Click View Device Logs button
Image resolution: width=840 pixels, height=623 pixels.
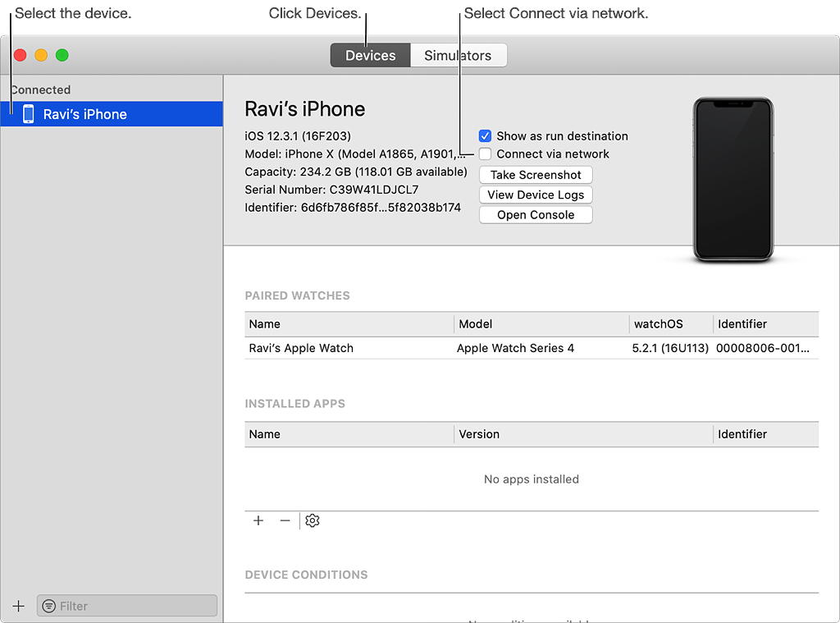[x=536, y=195]
